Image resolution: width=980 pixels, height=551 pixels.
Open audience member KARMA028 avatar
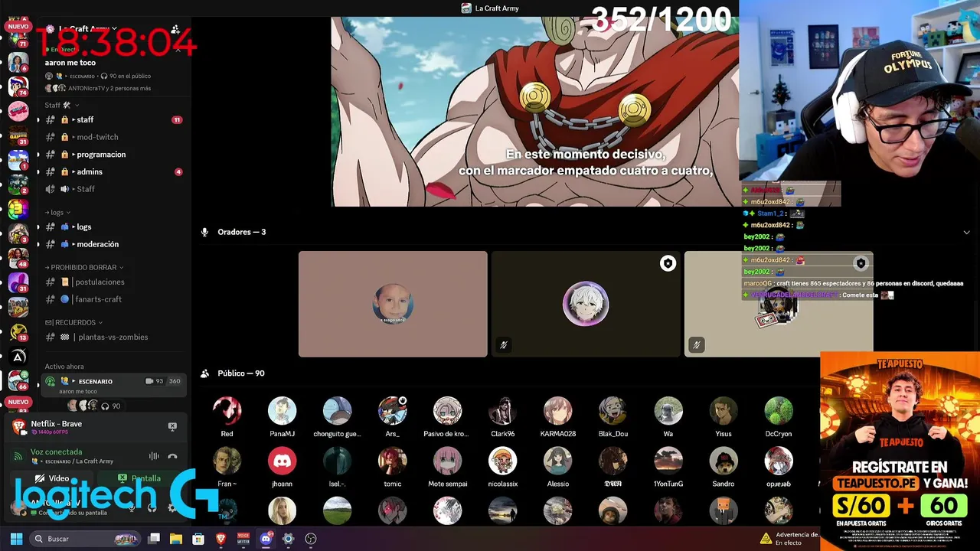(557, 411)
